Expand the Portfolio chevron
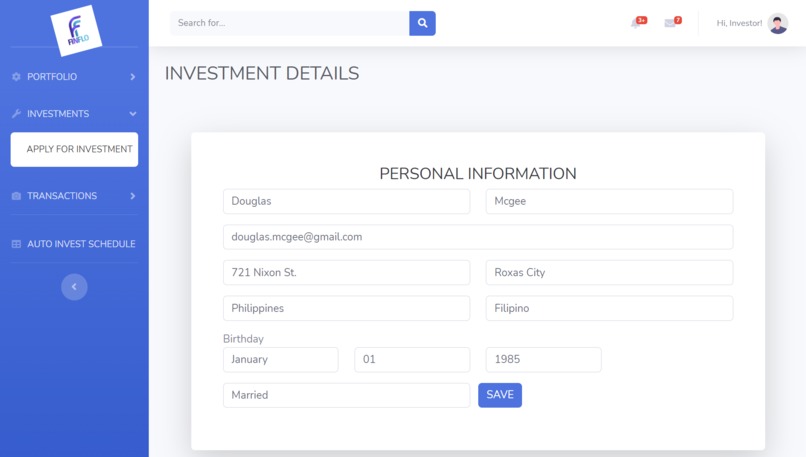 pos(133,77)
